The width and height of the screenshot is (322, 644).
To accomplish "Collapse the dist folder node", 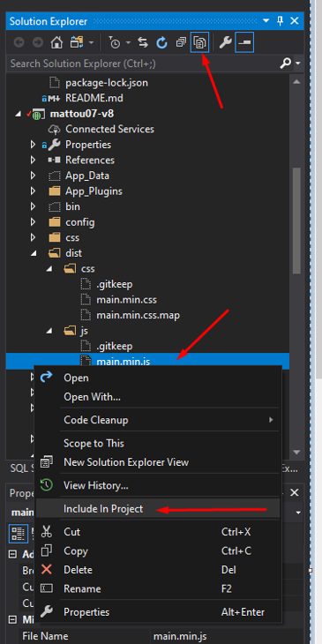I will coord(34,253).
